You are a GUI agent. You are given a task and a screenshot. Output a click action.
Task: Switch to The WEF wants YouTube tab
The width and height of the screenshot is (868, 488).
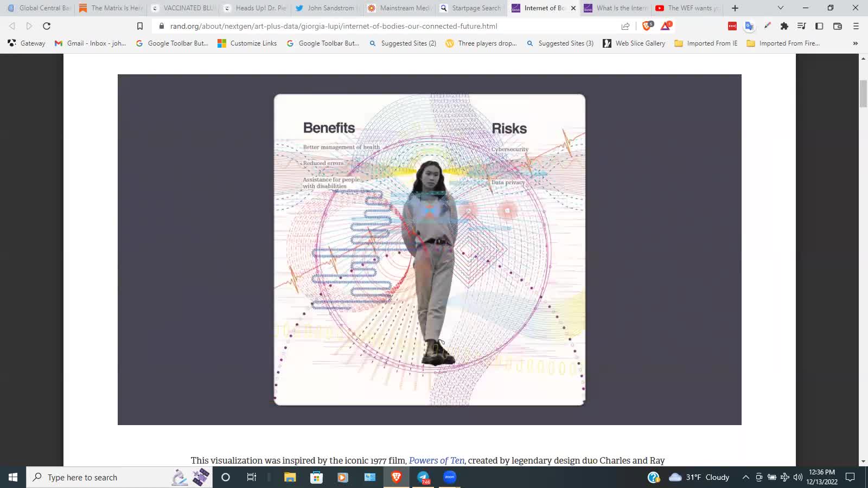click(688, 8)
